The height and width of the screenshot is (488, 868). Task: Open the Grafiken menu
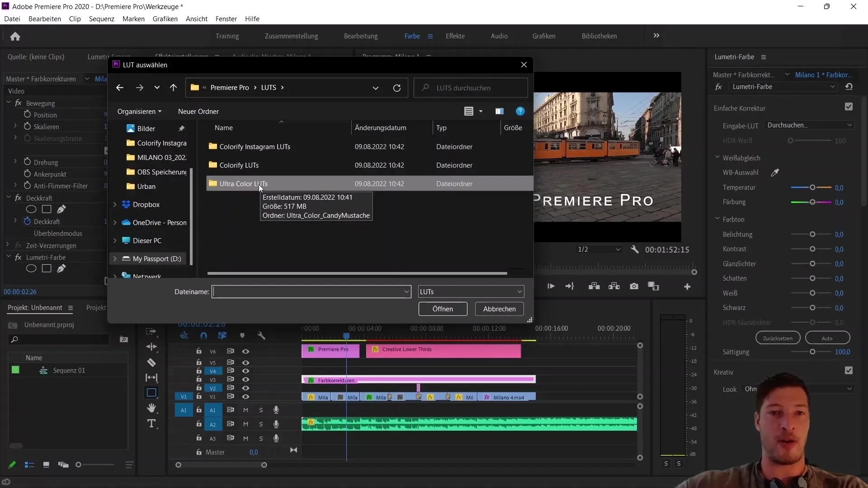(165, 19)
